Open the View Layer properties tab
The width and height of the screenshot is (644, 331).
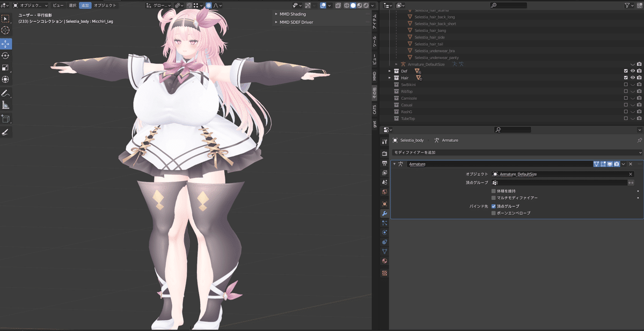click(384, 173)
